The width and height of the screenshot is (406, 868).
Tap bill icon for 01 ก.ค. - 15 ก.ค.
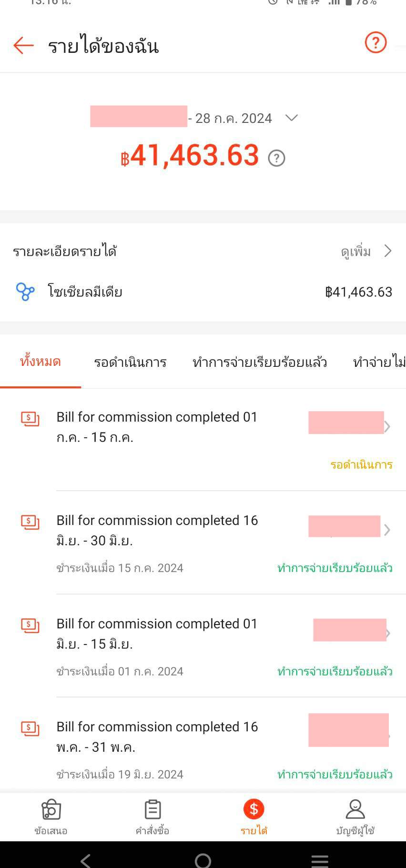coord(30,418)
